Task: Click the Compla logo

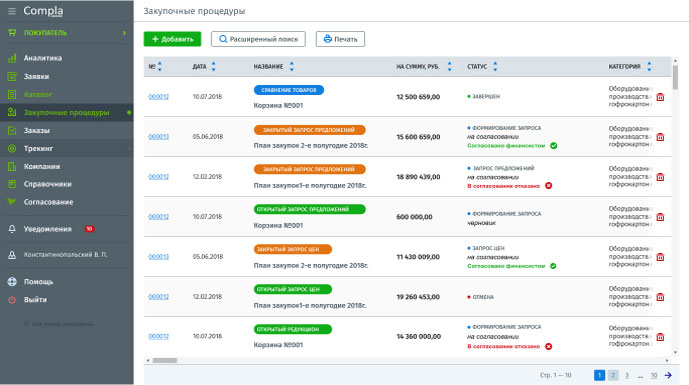Action: 43,11
